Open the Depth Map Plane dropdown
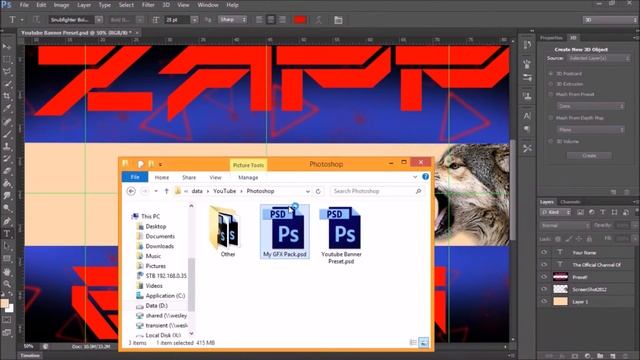The image size is (640, 360). pyautogui.click(x=591, y=129)
